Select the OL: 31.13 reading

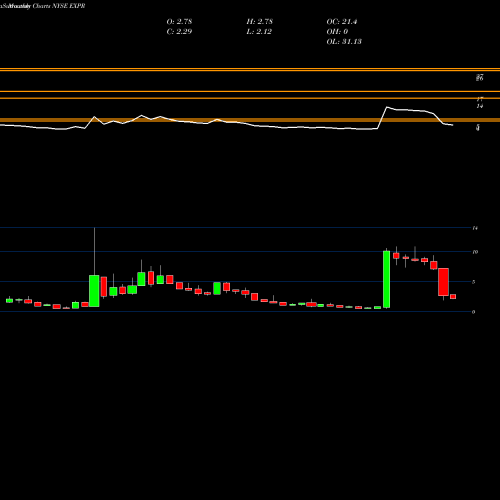[344, 42]
